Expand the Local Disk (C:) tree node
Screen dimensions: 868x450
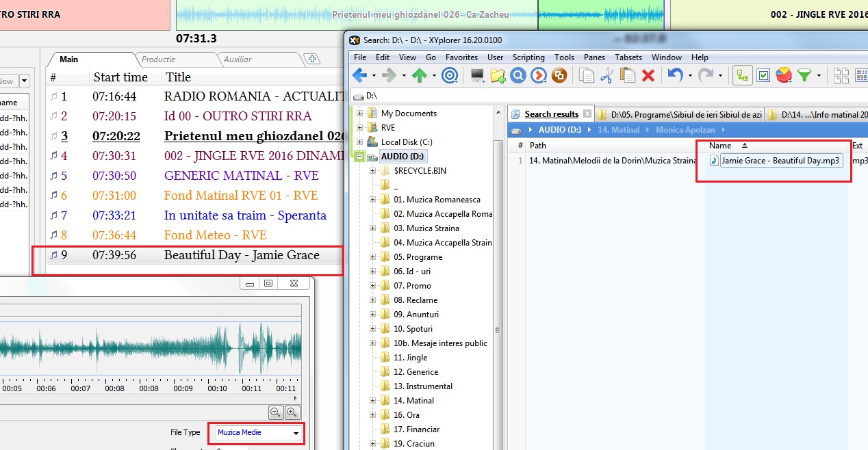pyautogui.click(x=359, y=142)
